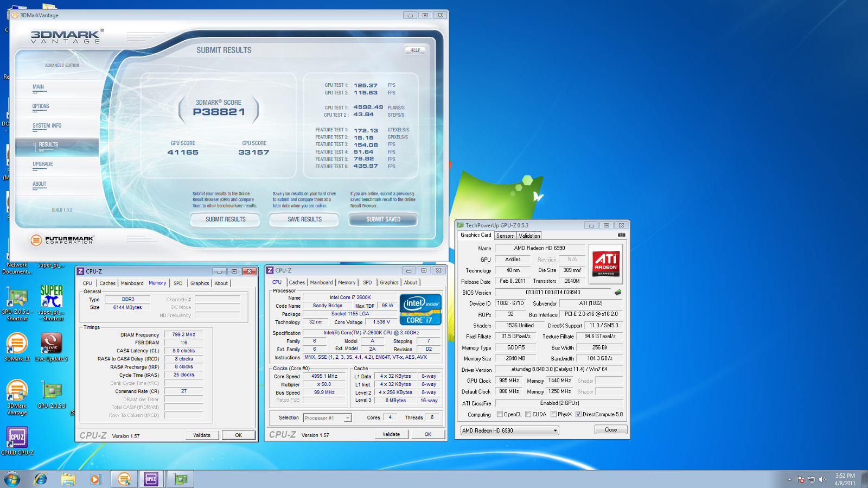Open Windows Media Player on the taskbar
Screen dimensions: 868x488
pos(95,479)
